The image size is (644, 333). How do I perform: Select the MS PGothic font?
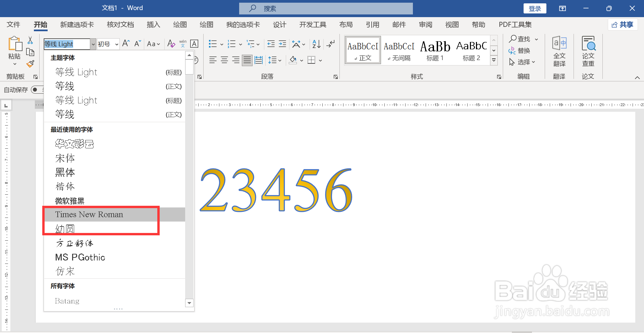click(x=114, y=257)
